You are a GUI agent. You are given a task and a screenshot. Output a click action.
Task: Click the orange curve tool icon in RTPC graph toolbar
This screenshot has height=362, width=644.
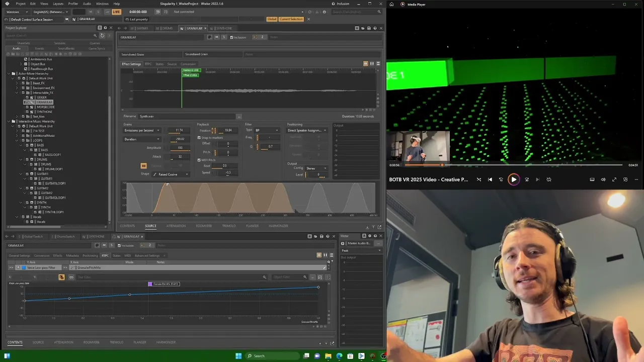62,277
